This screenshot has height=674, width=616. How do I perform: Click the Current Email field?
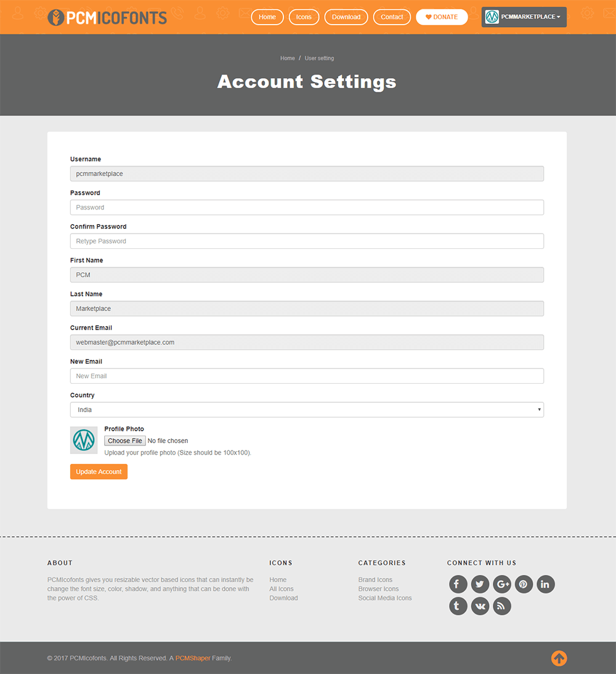[x=307, y=342]
